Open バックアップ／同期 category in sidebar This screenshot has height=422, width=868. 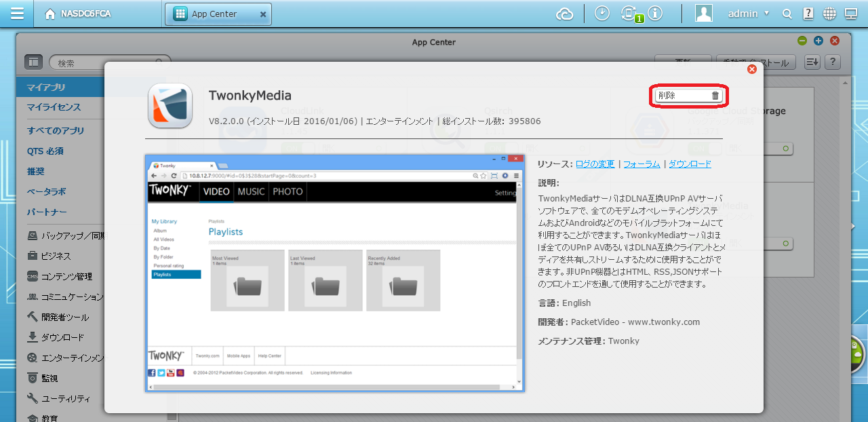click(x=65, y=236)
